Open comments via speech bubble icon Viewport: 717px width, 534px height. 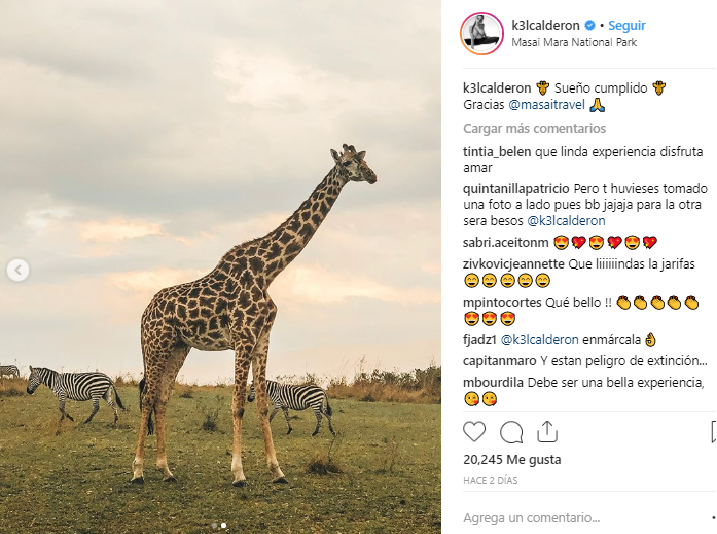click(511, 431)
